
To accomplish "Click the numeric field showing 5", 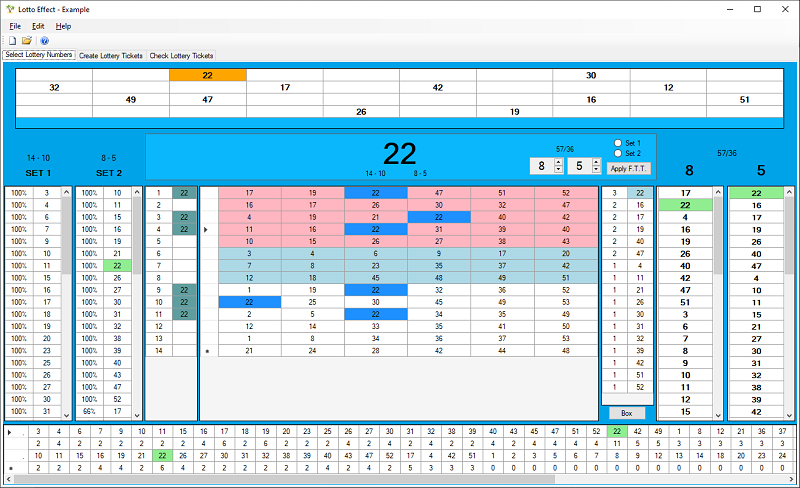I will (x=580, y=166).
